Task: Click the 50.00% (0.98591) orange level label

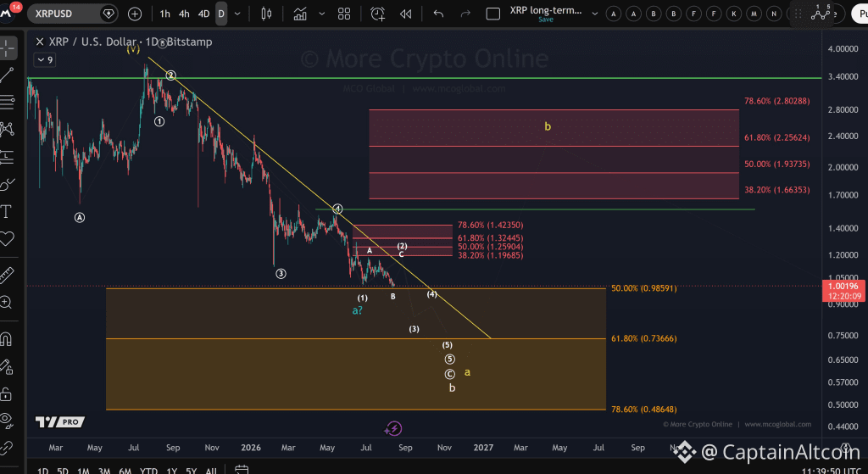Action: pos(644,288)
